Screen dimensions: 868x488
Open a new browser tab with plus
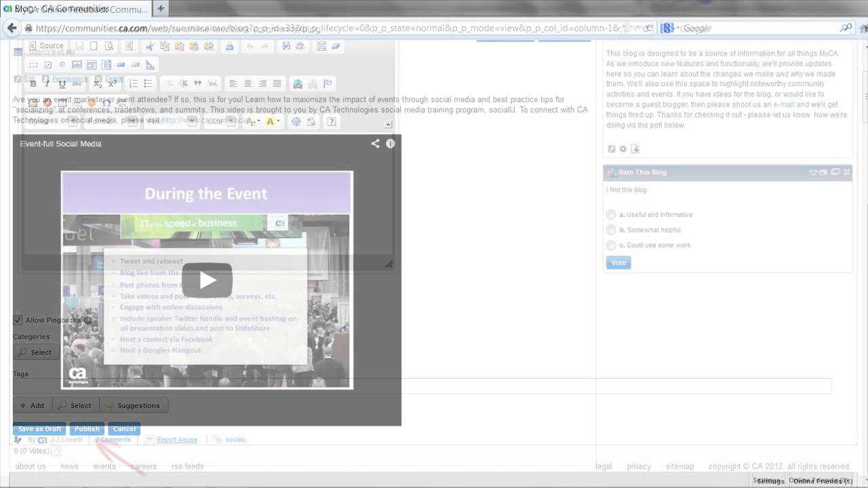pos(161,9)
